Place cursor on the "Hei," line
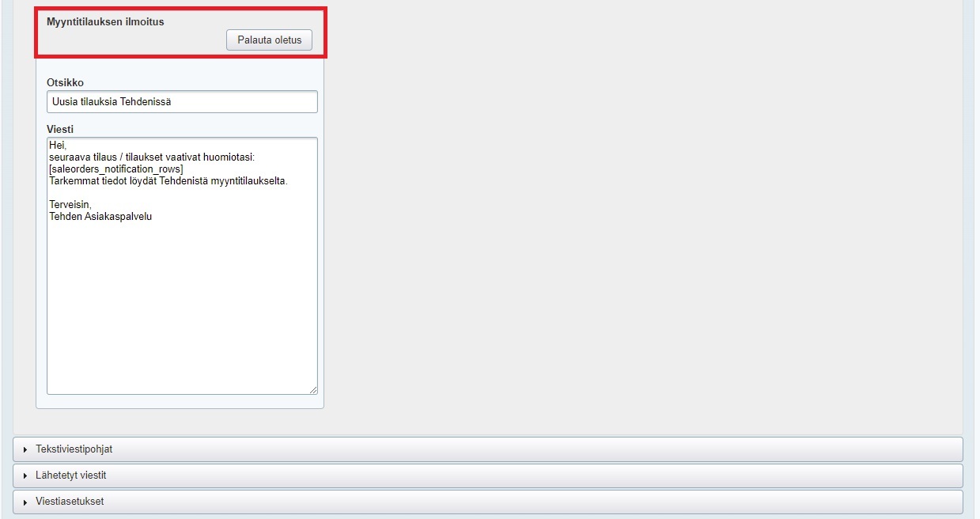 click(59, 146)
